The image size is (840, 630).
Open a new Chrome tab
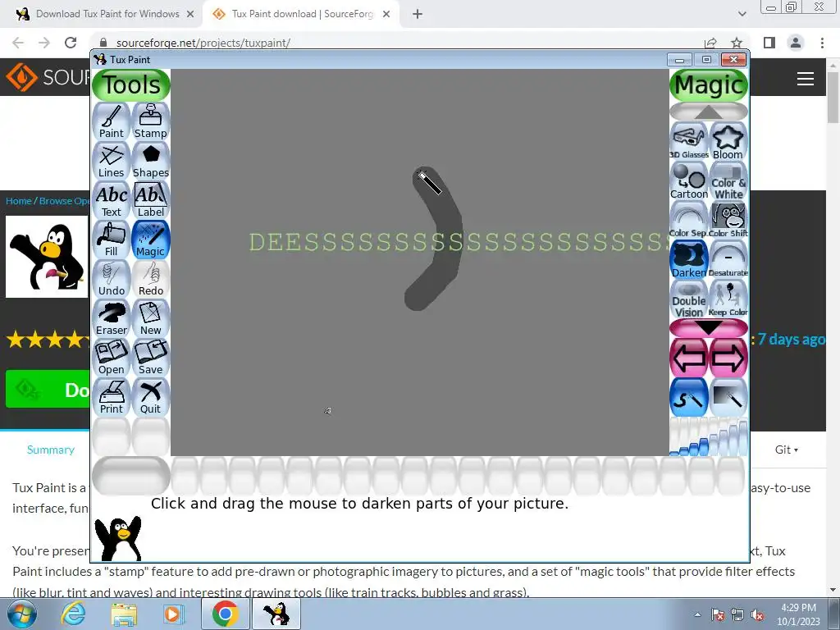pyautogui.click(x=418, y=14)
